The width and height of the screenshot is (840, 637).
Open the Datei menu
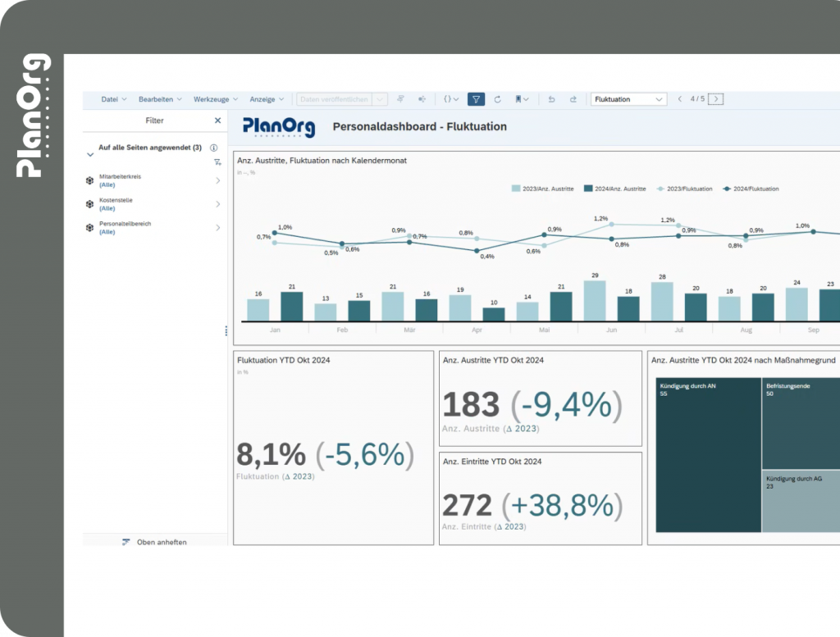[x=113, y=99]
